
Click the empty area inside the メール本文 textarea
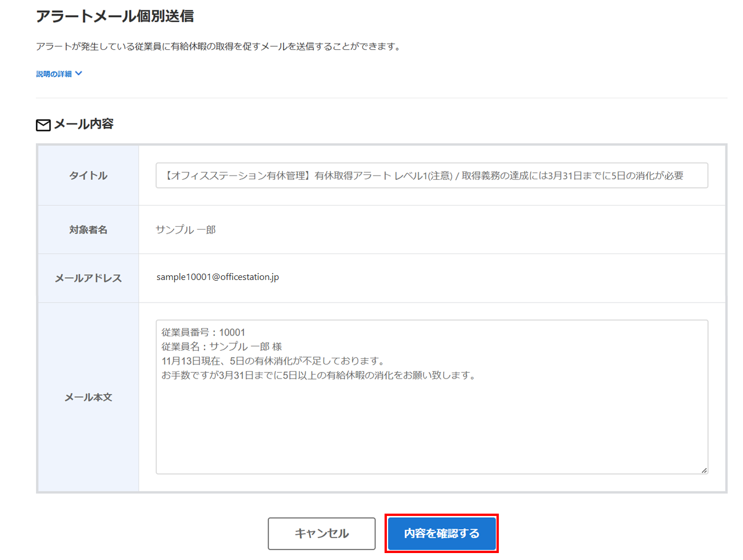point(432,429)
